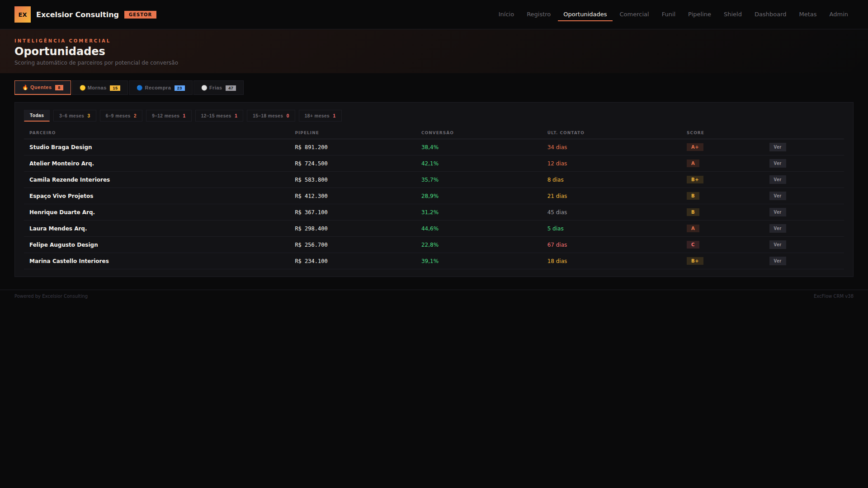Open Dashboard in top navigation

(x=770, y=14)
